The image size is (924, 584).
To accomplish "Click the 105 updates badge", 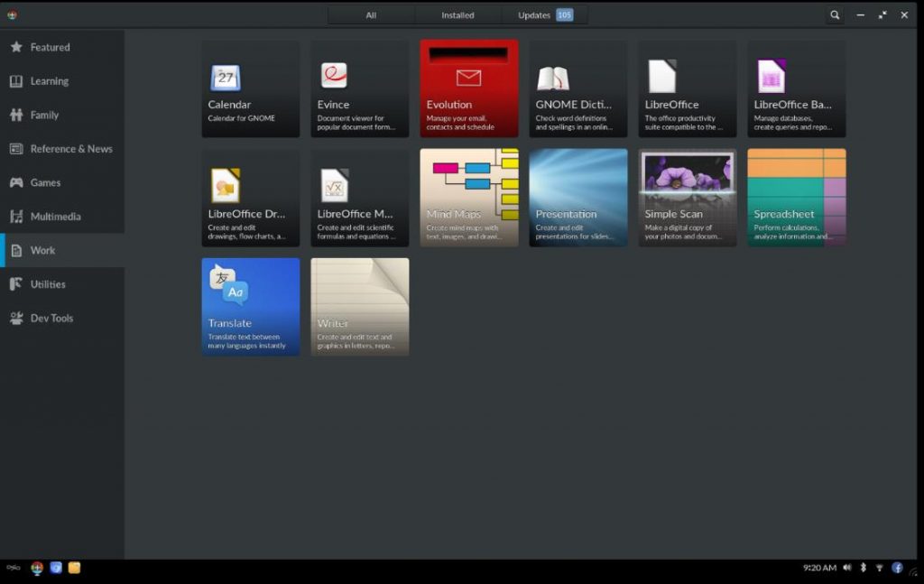I will pos(565,15).
